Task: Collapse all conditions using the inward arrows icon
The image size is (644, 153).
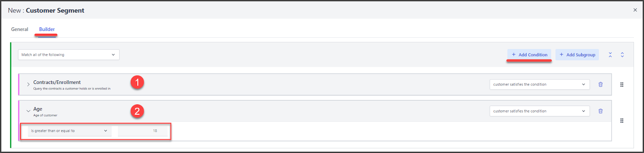Action: (x=610, y=55)
